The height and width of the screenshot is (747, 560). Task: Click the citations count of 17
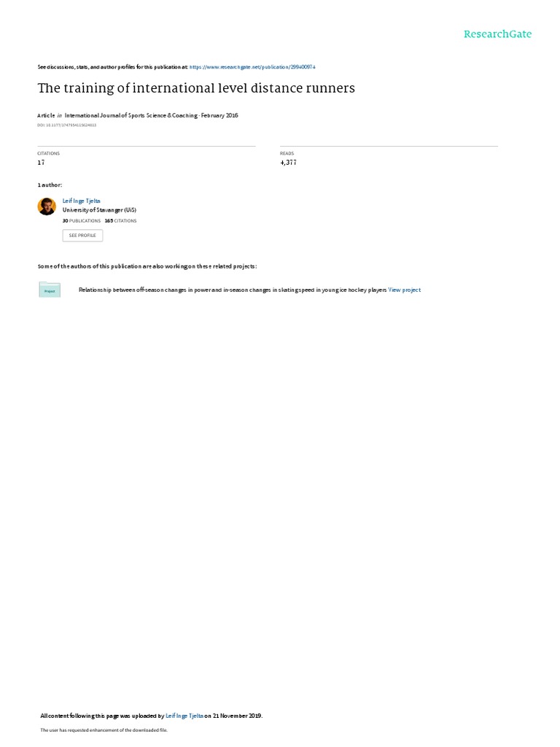coord(41,163)
